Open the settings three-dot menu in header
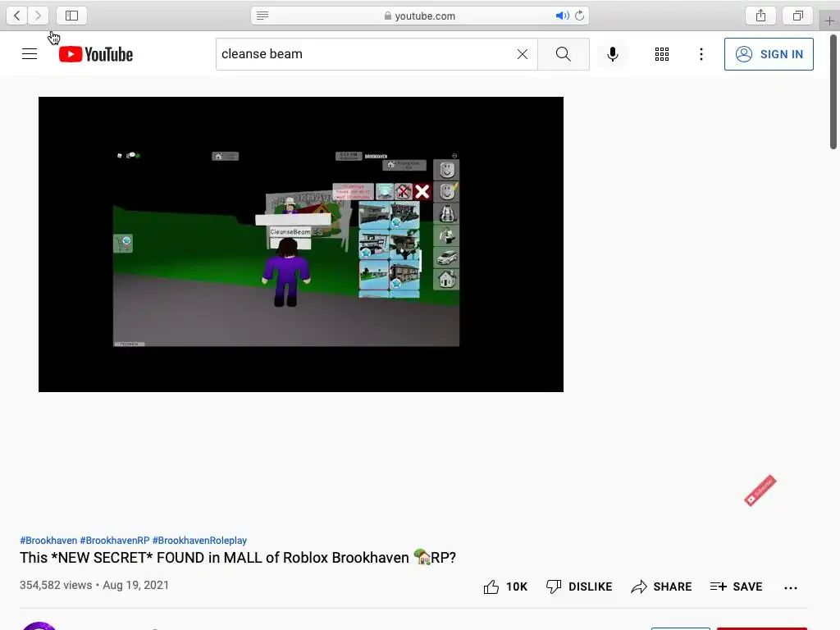 coord(701,54)
